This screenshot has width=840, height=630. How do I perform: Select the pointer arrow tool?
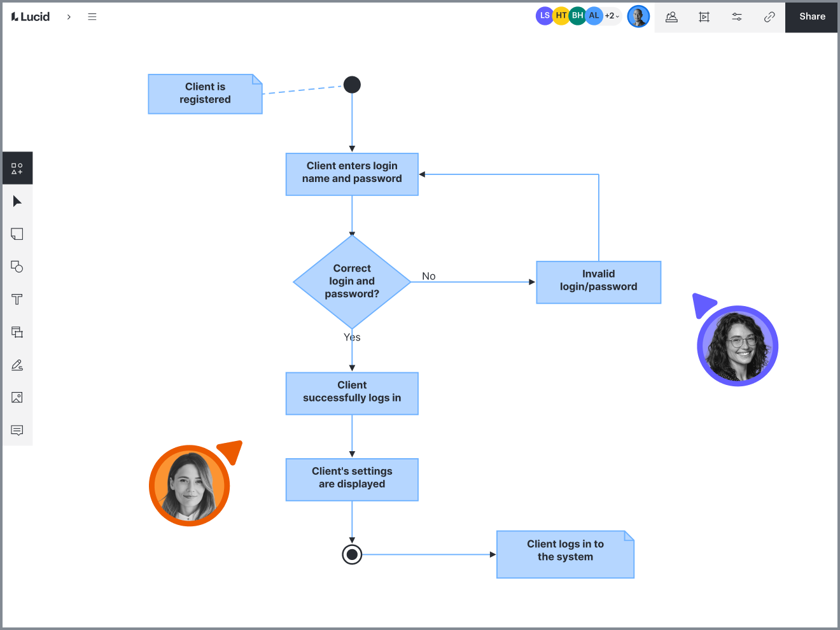tap(17, 201)
